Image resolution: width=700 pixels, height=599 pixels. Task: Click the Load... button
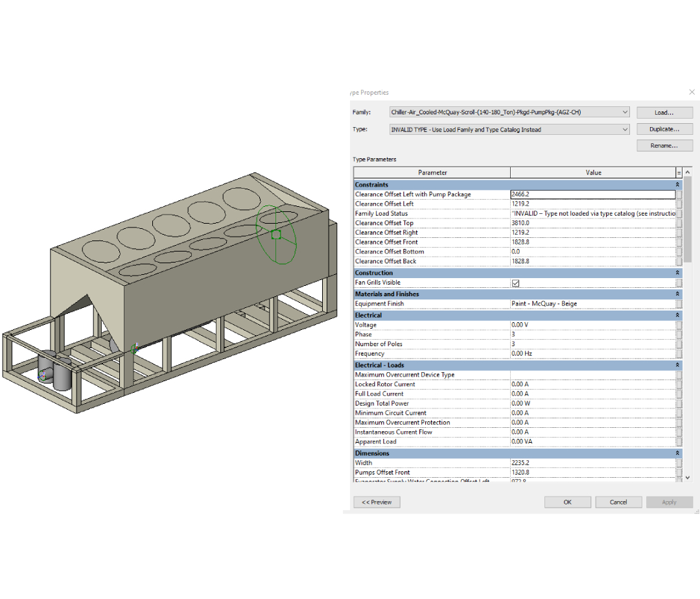coord(664,112)
